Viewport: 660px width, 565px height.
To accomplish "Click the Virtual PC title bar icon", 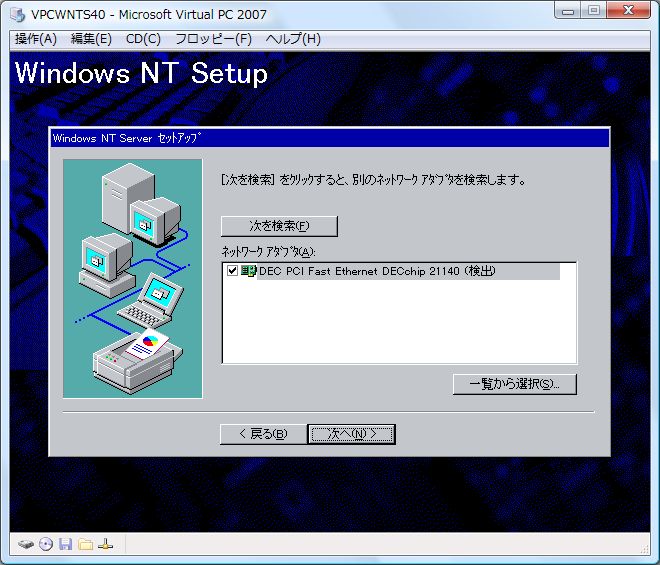I will [18, 14].
